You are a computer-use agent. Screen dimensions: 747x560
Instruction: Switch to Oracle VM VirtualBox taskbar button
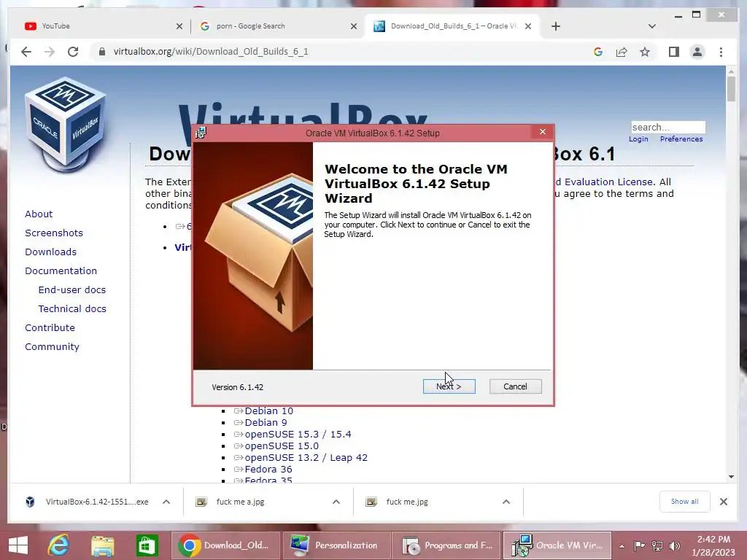(x=557, y=545)
